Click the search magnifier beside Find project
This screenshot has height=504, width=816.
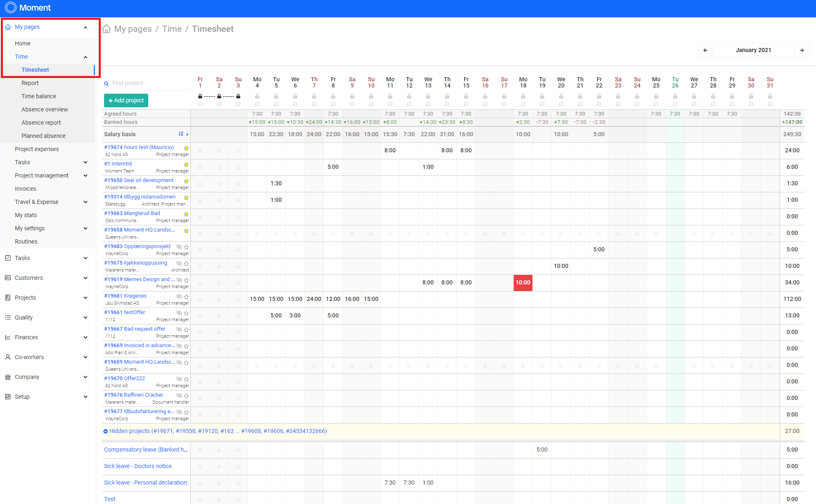pos(107,83)
